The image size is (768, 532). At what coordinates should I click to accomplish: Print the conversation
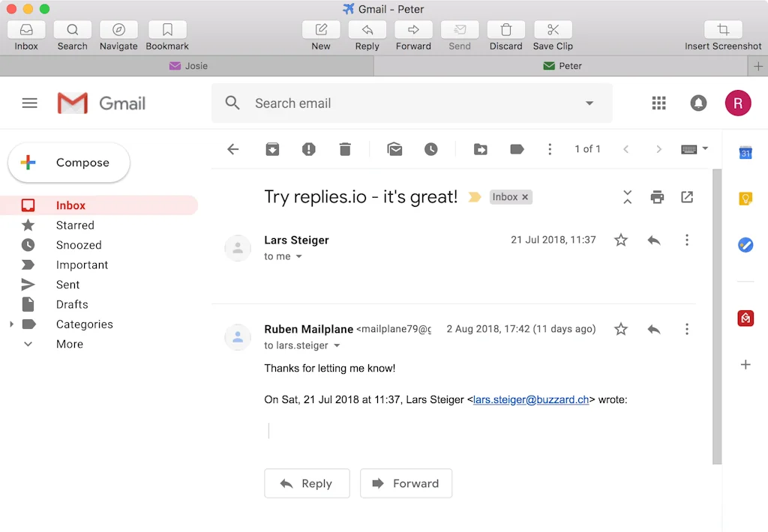(x=657, y=196)
